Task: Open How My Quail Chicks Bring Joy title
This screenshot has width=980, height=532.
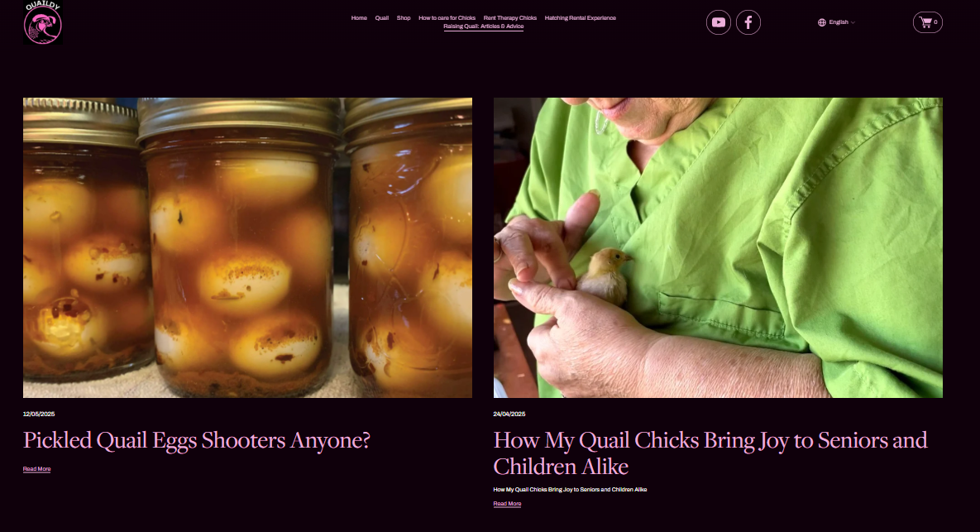Action: coord(710,453)
